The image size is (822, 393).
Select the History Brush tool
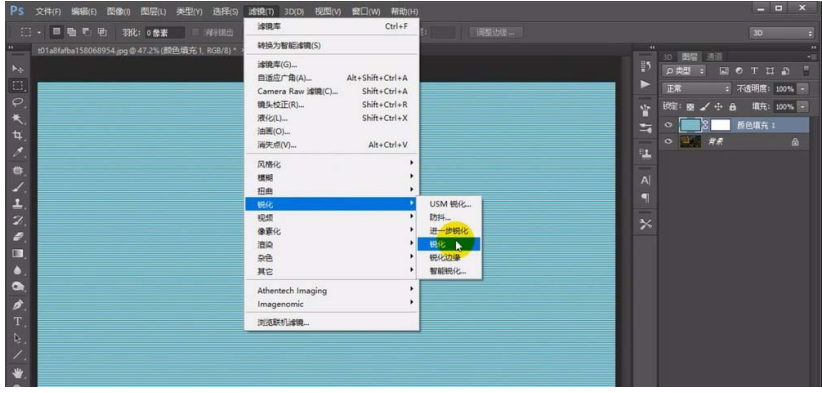[18, 220]
